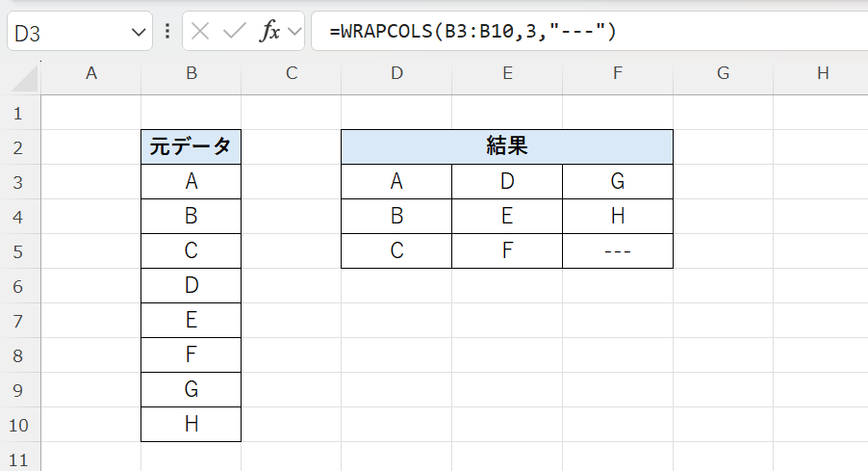Select column D header
Screen dimensions: 868x471
pyautogui.click(x=396, y=73)
